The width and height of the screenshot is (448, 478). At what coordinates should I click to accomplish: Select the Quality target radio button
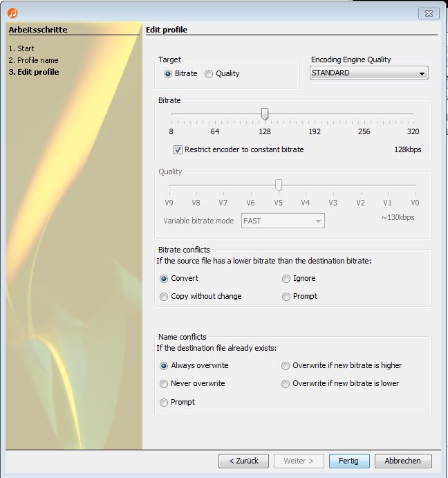coord(209,74)
